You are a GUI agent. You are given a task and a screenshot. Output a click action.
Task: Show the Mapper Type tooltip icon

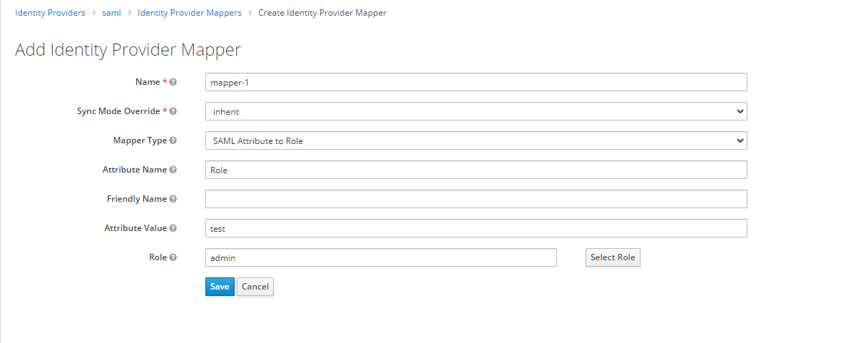(x=173, y=140)
